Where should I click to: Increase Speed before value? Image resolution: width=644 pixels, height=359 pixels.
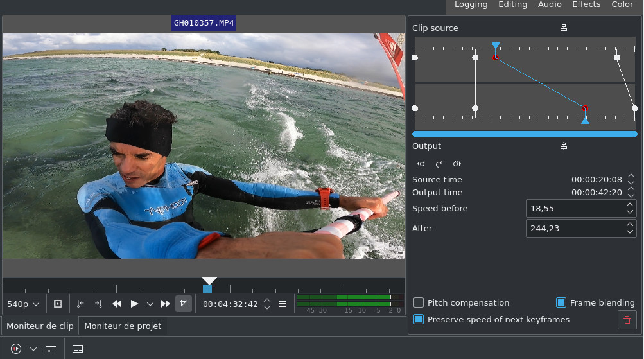tap(630, 205)
